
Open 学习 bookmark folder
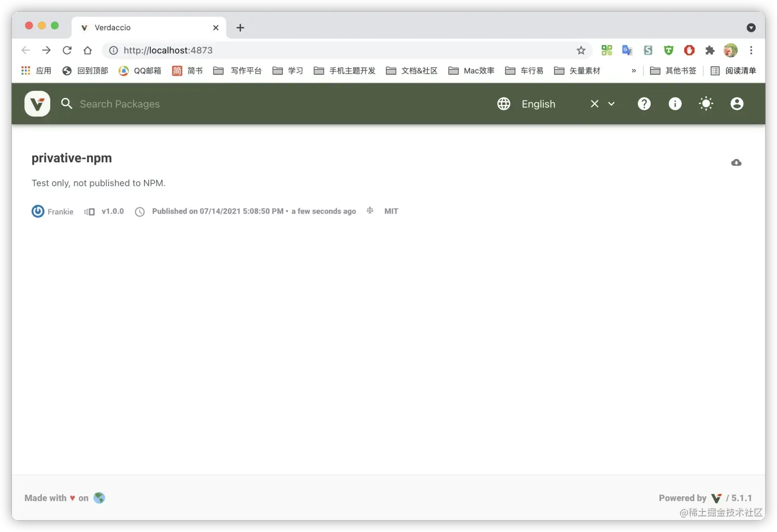(288, 70)
